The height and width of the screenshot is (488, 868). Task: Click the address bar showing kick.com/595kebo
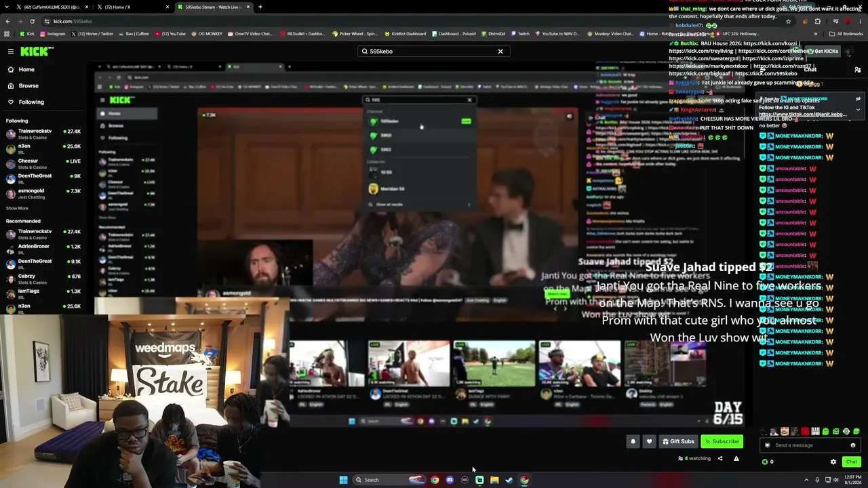pos(407,21)
